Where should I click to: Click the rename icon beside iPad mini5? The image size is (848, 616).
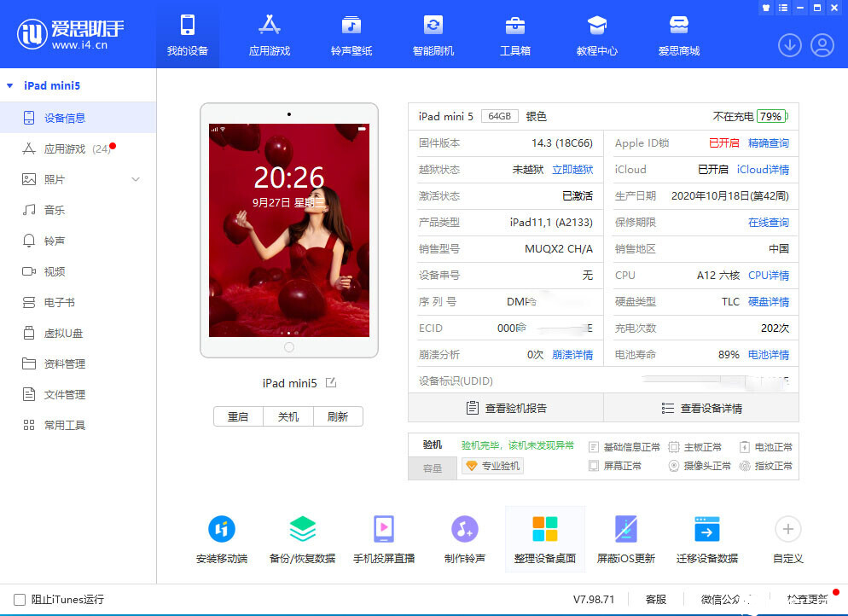point(331,383)
